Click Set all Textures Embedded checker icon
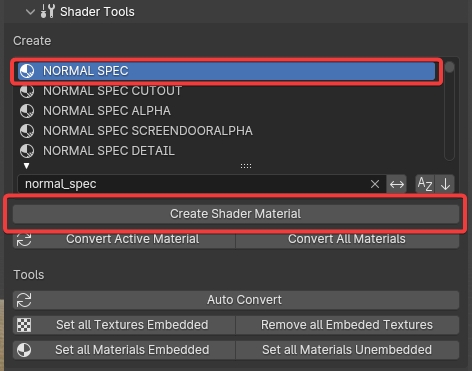This screenshot has height=371, width=472. tap(24, 325)
